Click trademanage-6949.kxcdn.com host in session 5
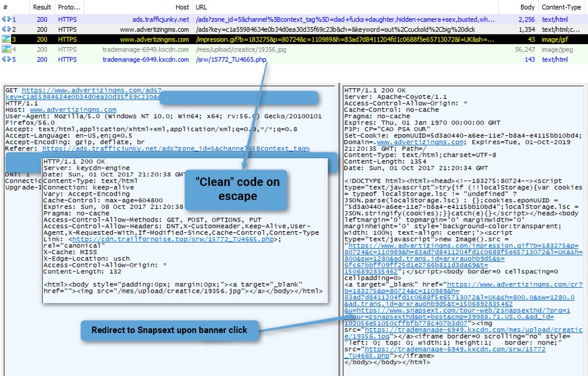 coord(145,59)
